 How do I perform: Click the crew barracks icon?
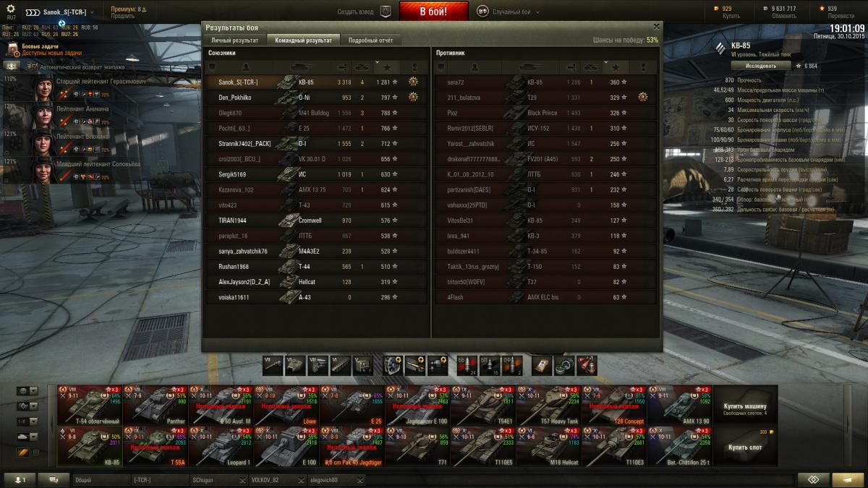[13, 67]
